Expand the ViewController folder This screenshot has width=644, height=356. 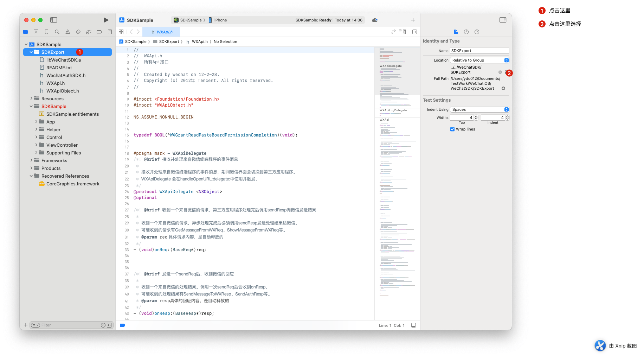click(x=36, y=145)
